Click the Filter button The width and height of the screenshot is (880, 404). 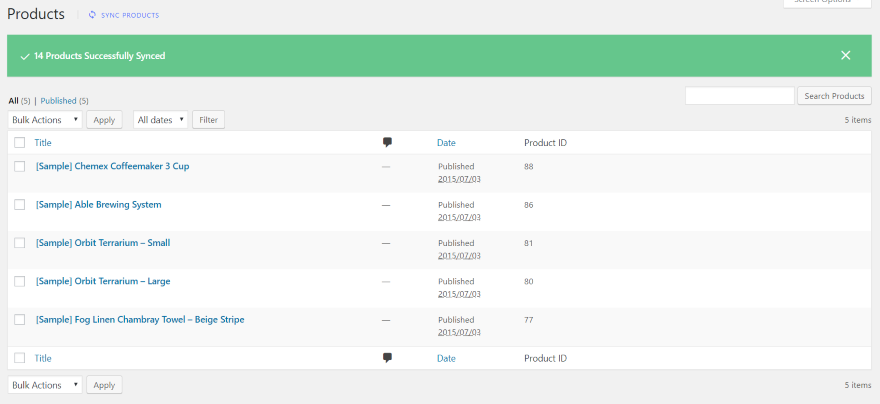(x=208, y=120)
